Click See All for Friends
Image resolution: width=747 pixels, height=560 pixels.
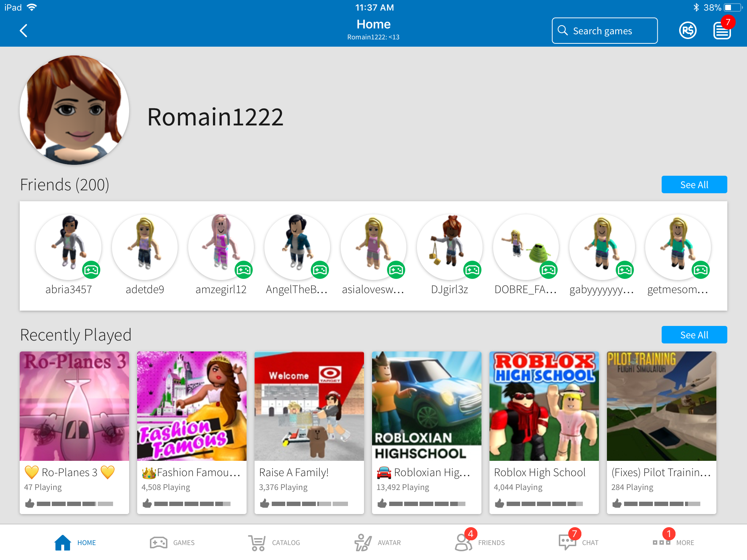coord(694,184)
